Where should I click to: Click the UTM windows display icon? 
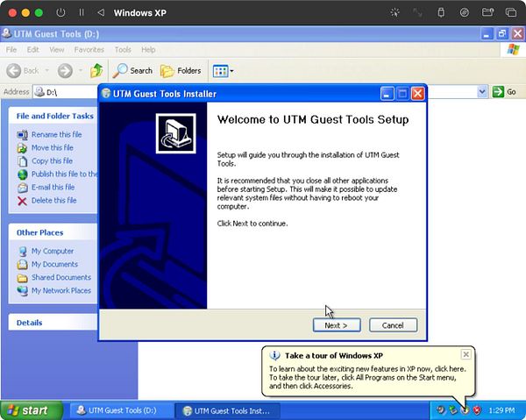click(x=511, y=13)
